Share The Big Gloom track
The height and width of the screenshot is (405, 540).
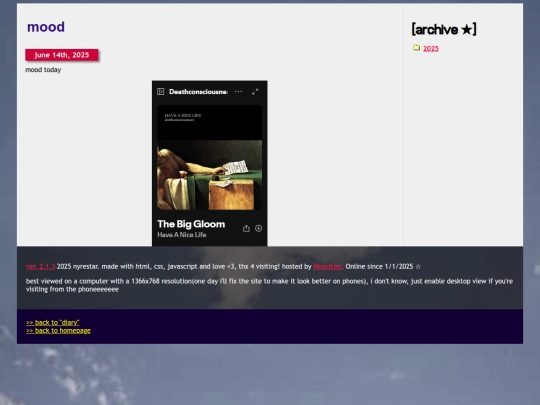(x=246, y=229)
